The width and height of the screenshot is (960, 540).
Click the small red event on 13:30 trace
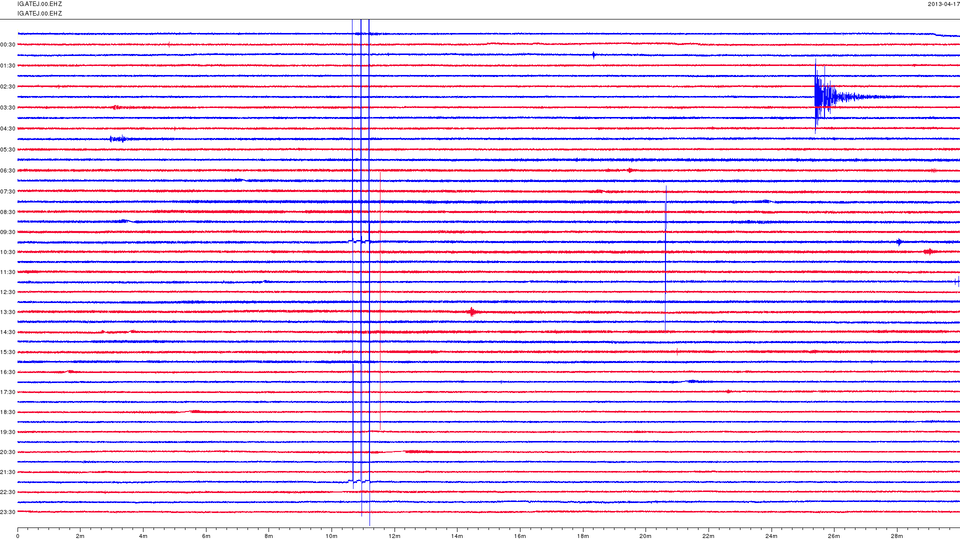pyautogui.click(x=472, y=312)
